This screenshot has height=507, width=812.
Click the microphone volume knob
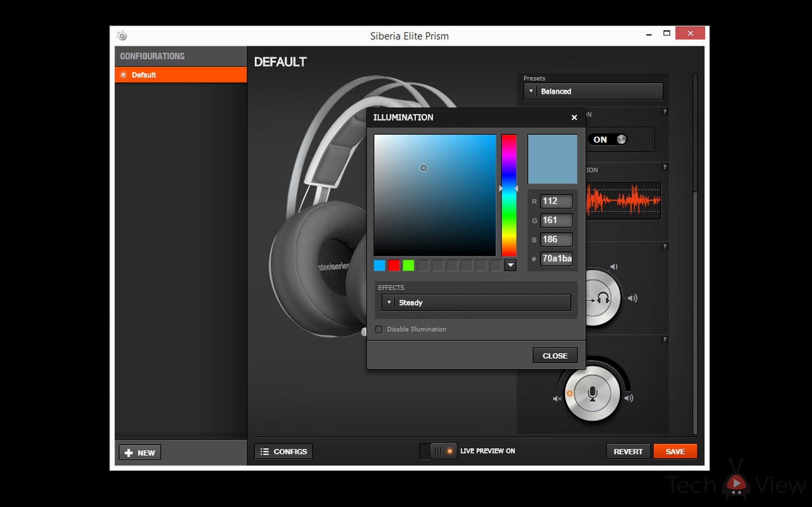pyautogui.click(x=592, y=393)
